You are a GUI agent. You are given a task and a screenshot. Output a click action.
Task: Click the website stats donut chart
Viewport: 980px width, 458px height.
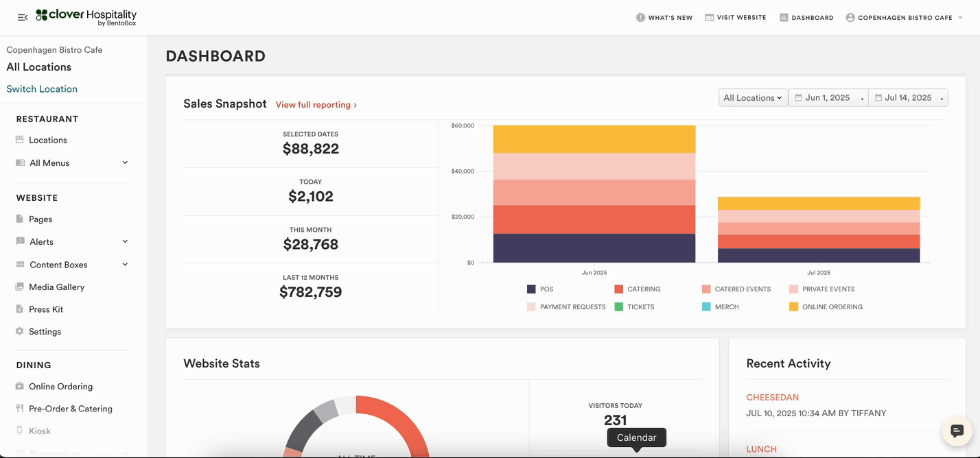point(357,426)
